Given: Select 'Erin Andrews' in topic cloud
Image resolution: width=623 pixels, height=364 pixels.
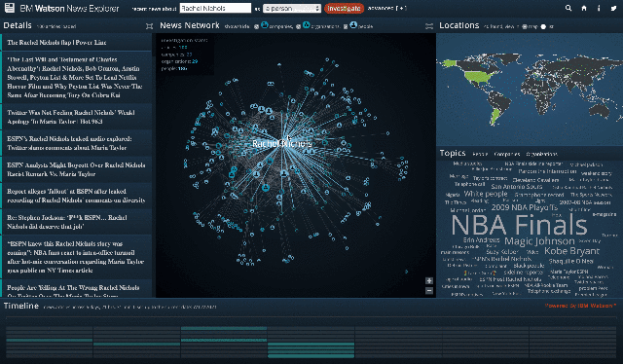Looking at the screenshot, I should [x=481, y=240].
